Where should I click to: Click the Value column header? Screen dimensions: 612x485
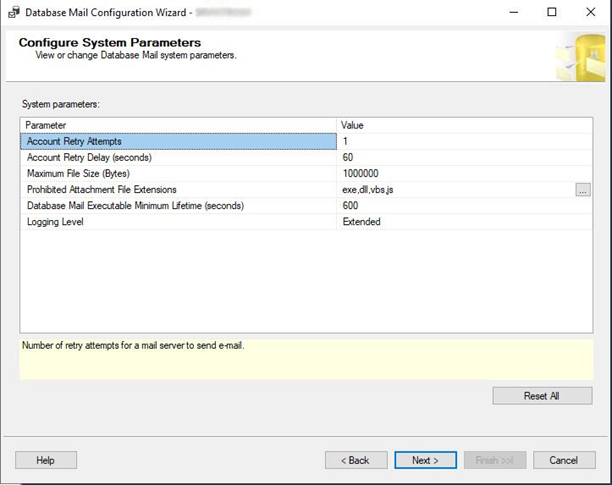click(464, 125)
